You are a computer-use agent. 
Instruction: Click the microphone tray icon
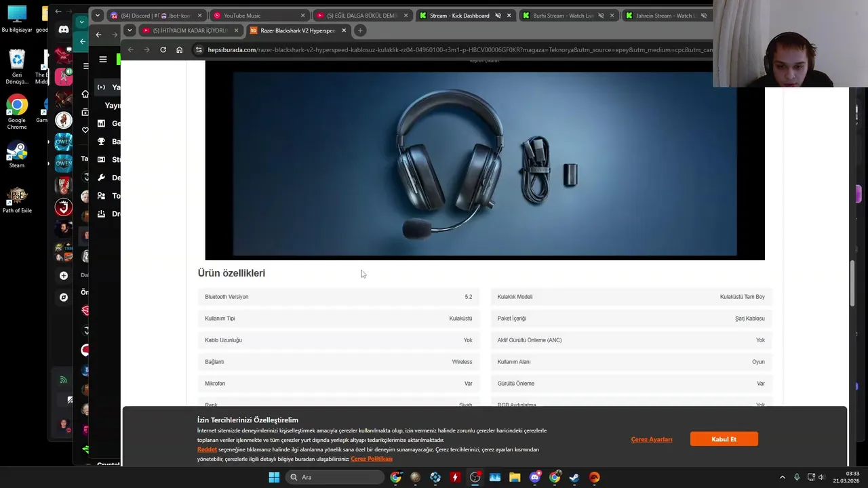pos(797,477)
